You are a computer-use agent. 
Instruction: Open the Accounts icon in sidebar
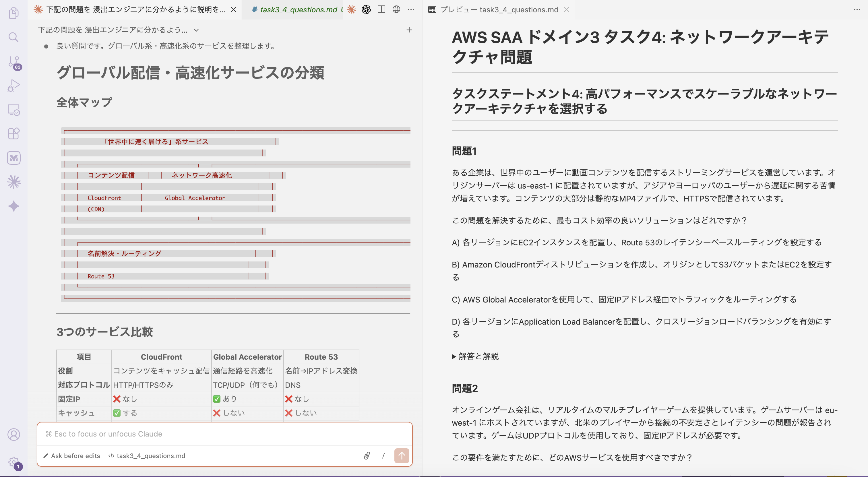click(x=13, y=435)
